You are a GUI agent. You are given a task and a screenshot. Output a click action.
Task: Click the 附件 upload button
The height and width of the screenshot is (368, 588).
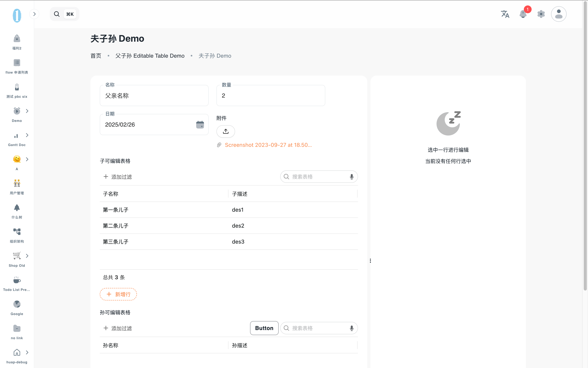[226, 131]
